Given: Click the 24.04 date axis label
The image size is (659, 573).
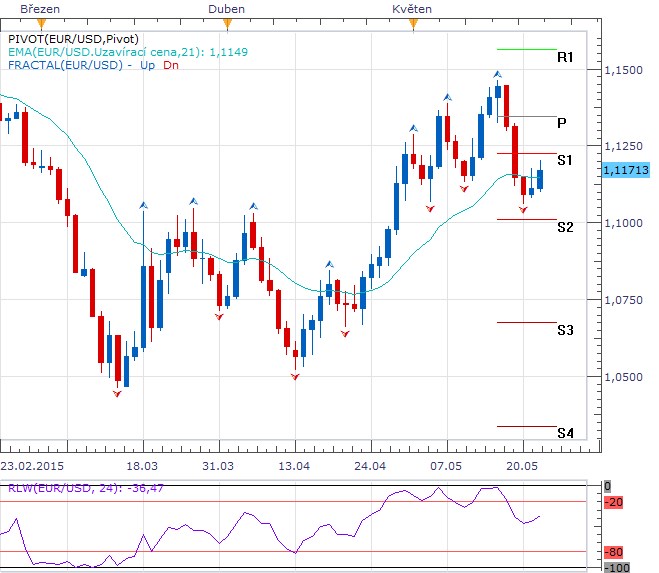Looking at the screenshot, I should (x=370, y=466).
